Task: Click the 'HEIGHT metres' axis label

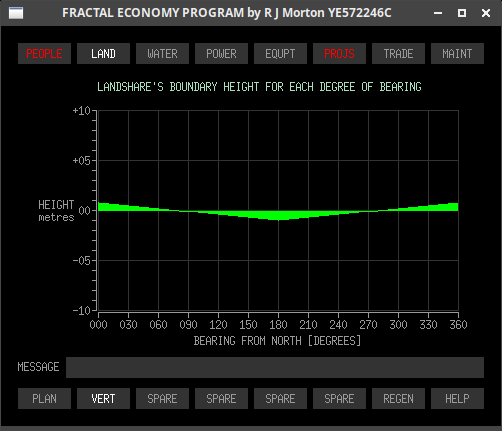Action: [x=56, y=211]
